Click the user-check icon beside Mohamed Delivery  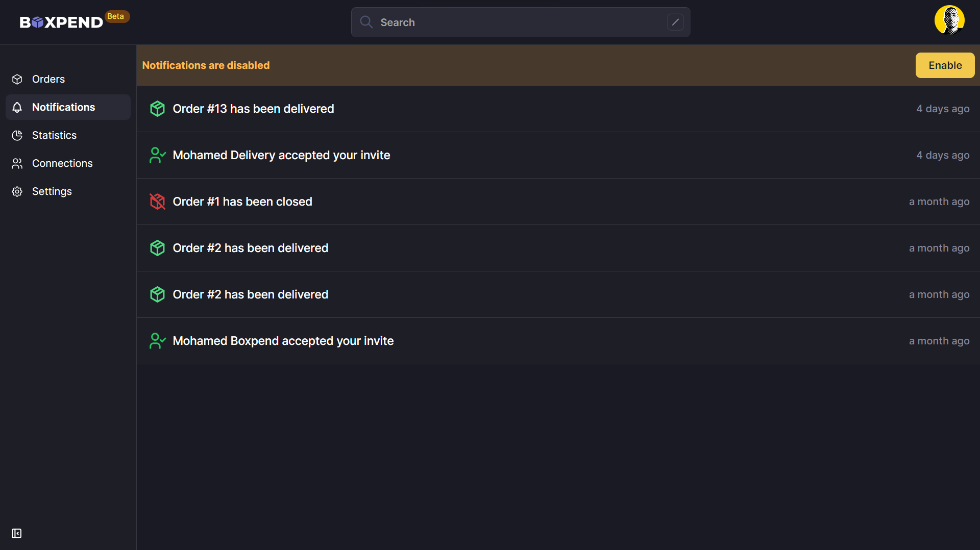[157, 155]
